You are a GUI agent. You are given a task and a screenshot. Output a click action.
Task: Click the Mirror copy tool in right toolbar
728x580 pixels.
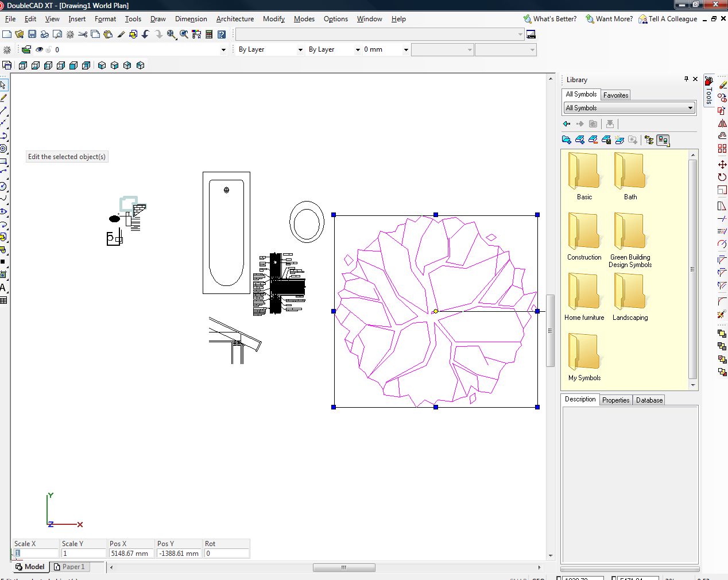tap(722, 123)
